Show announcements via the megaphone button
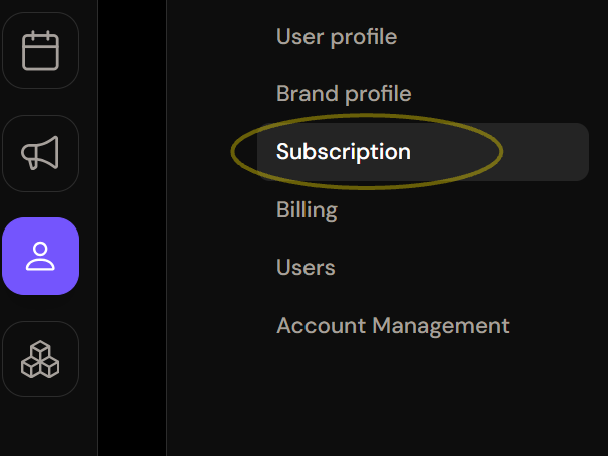Image resolution: width=608 pixels, height=456 pixels. click(40, 153)
